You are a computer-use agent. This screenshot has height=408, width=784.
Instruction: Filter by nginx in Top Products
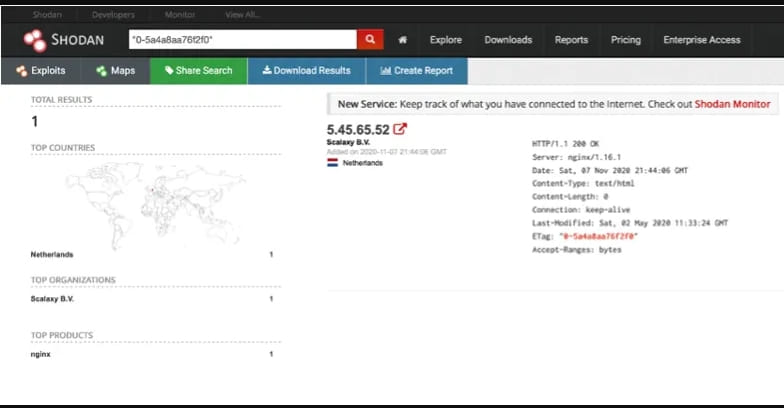(x=40, y=354)
